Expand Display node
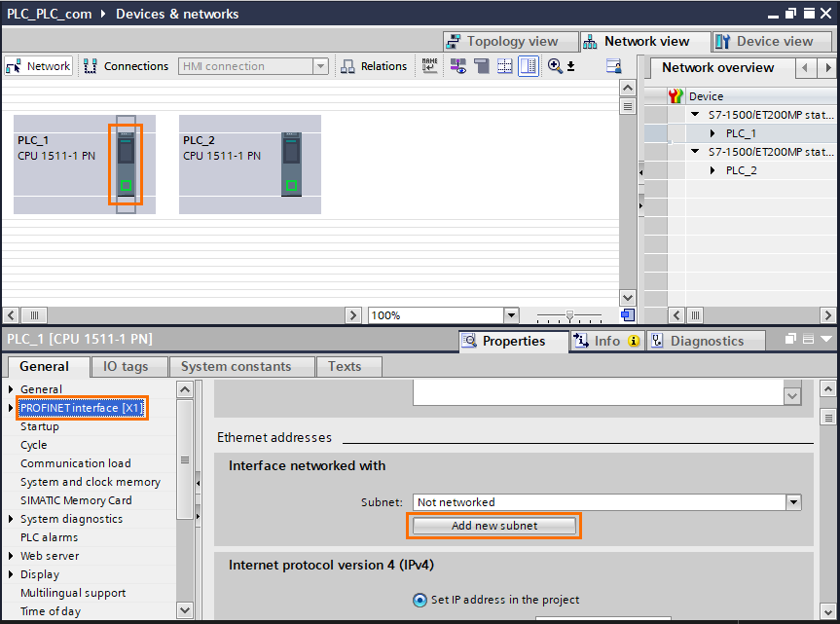 pos(11,574)
